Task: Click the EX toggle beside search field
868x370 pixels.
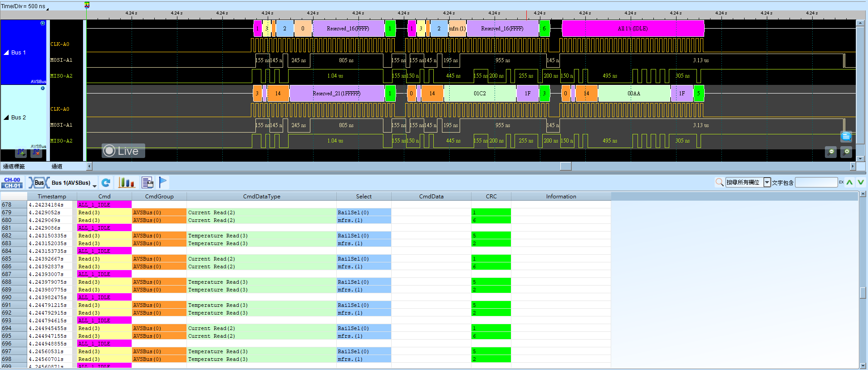Action: [x=841, y=182]
